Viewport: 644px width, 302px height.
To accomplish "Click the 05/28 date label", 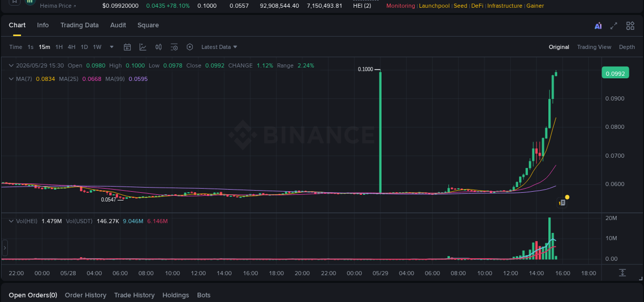I will (x=68, y=273).
